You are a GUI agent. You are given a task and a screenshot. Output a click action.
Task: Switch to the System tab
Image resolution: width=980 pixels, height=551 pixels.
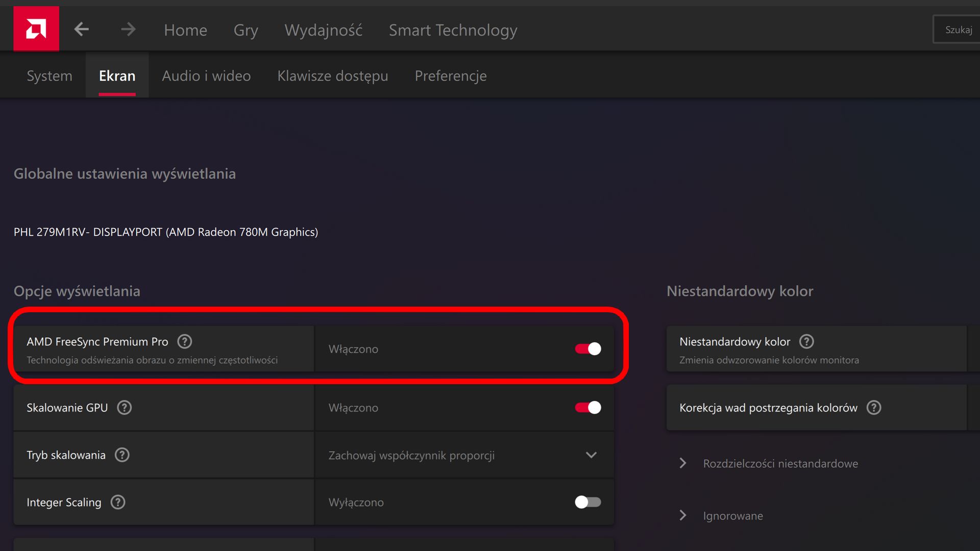[x=50, y=76]
